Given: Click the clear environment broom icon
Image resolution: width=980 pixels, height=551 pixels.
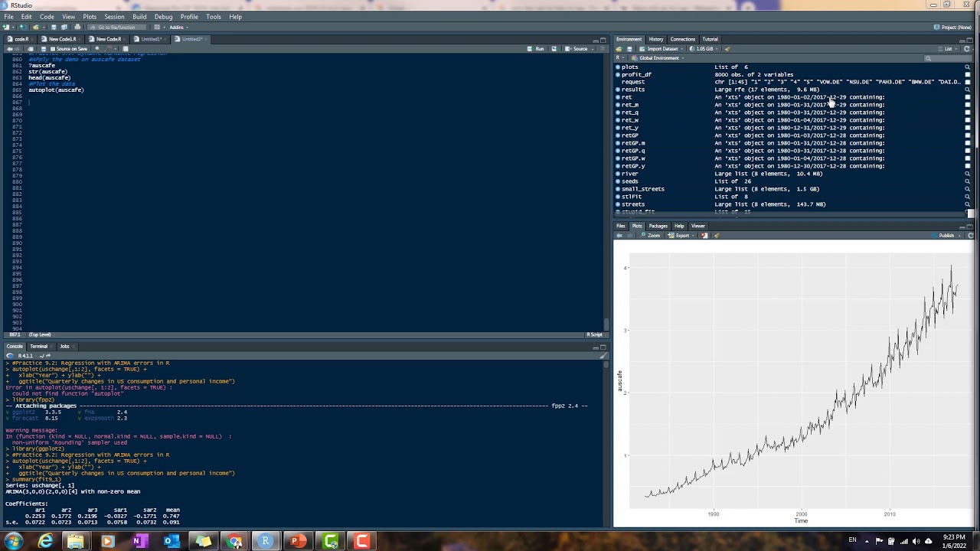Looking at the screenshot, I should tap(727, 49).
